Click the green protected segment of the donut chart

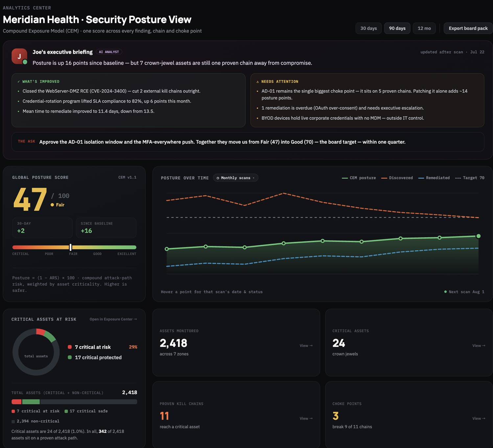50,336
